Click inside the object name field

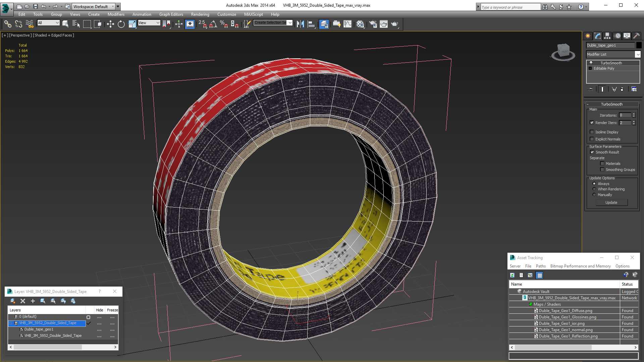click(610, 45)
